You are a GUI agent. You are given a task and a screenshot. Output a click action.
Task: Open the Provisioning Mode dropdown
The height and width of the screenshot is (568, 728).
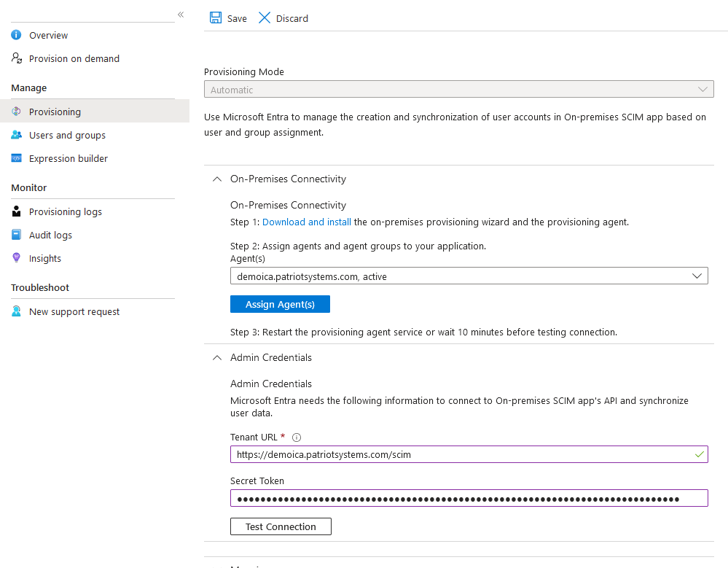click(458, 89)
